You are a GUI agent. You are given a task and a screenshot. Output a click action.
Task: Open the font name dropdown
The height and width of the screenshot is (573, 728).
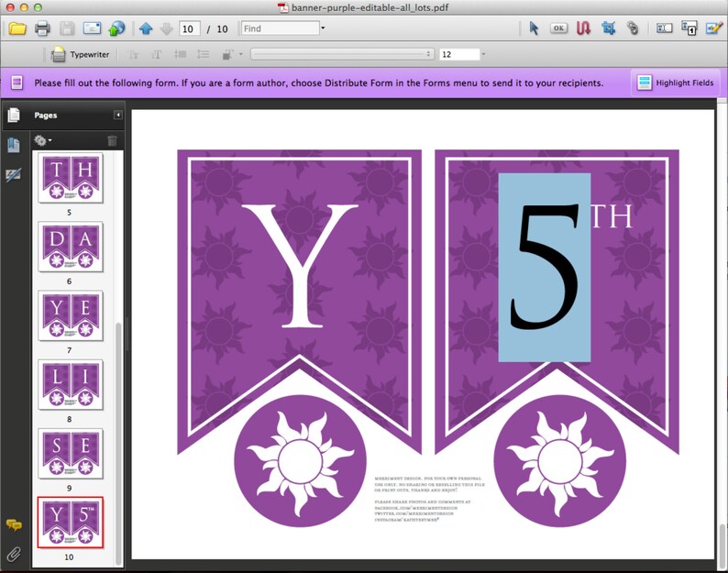(343, 54)
